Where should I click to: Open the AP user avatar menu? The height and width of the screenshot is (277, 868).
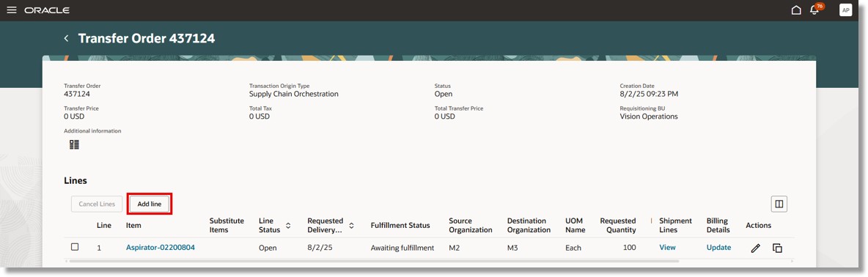(x=845, y=10)
